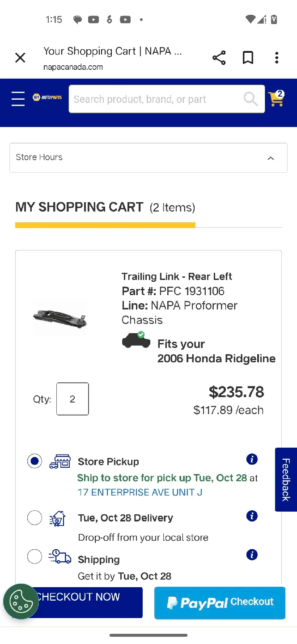
Task: Collapse the Store Hours panel
Action: coord(270,158)
